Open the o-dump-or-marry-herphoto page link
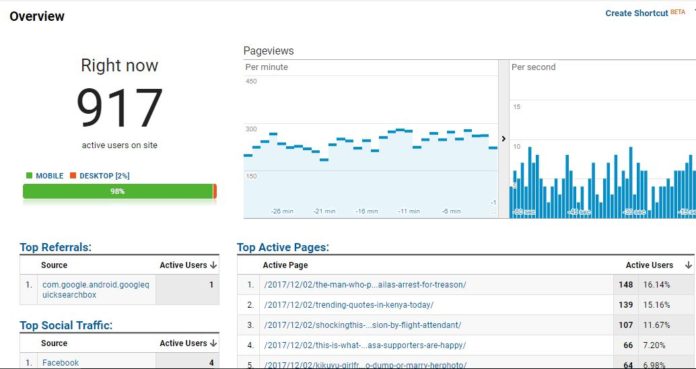696x369 pixels. 365,365
